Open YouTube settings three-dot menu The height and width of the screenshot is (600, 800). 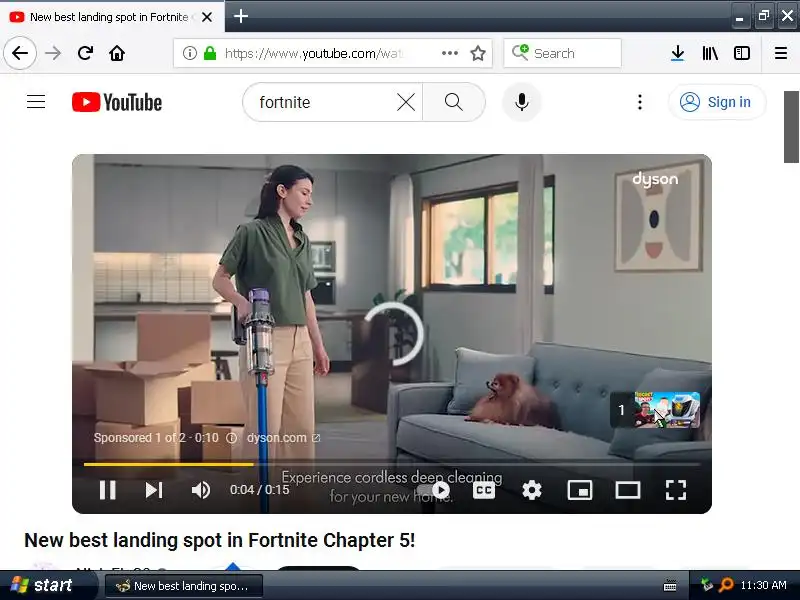click(640, 102)
